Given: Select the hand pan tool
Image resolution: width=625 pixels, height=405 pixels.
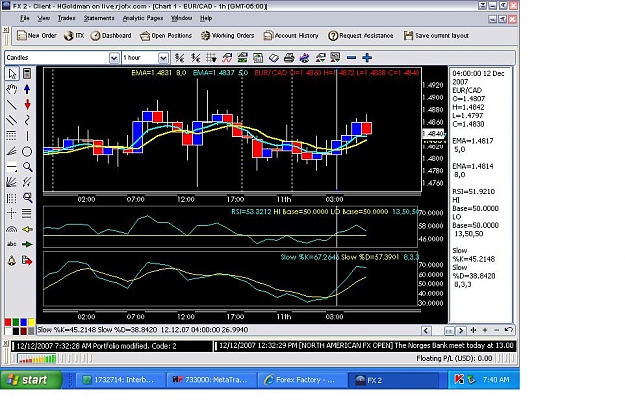Looking at the screenshot, I should tap(12, 89).
